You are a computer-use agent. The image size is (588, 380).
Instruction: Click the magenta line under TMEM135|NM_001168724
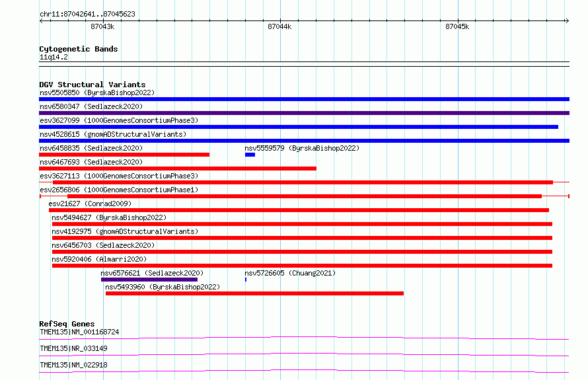tap(304, 338)
